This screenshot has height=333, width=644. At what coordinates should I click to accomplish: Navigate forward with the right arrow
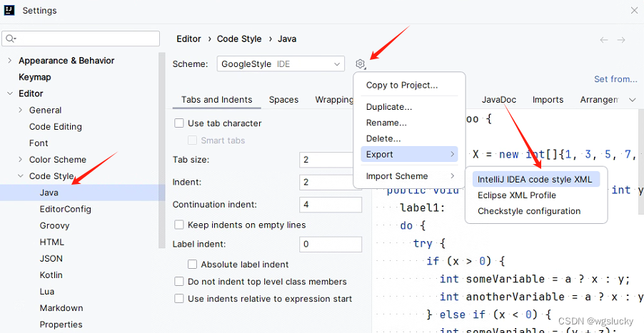621,40
